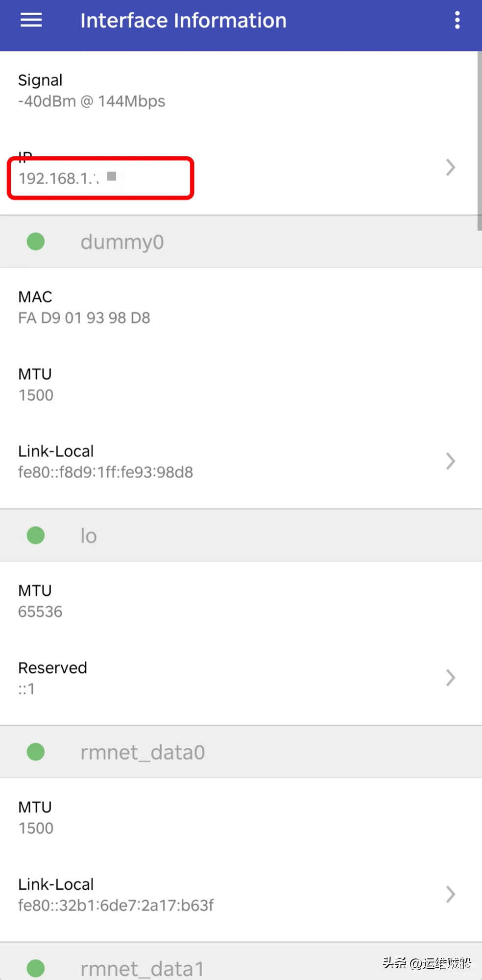The height and width of the screenshot is (980, 482).
Task: Tap the dummy0 MTU 1500 entry
Action: tap(36, 385)
